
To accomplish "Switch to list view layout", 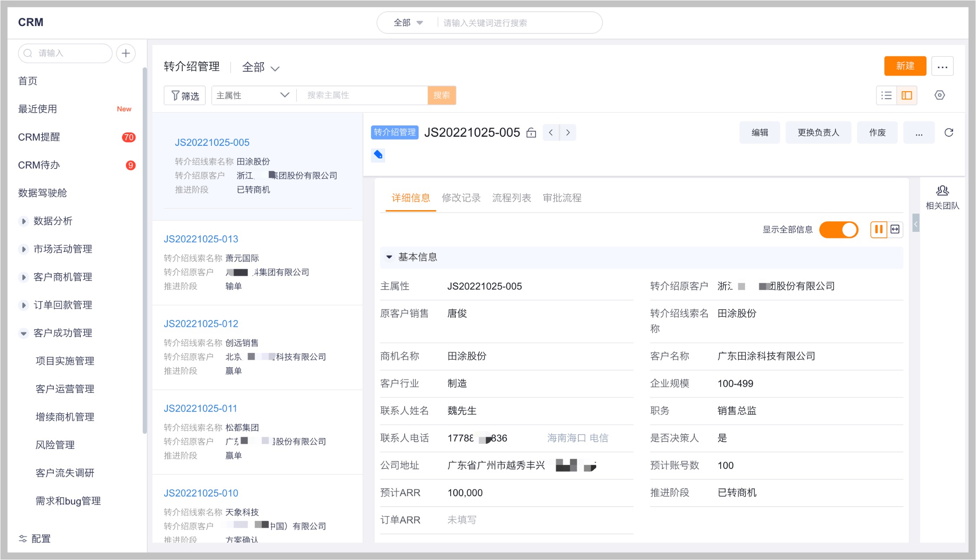I will (887, 96).
